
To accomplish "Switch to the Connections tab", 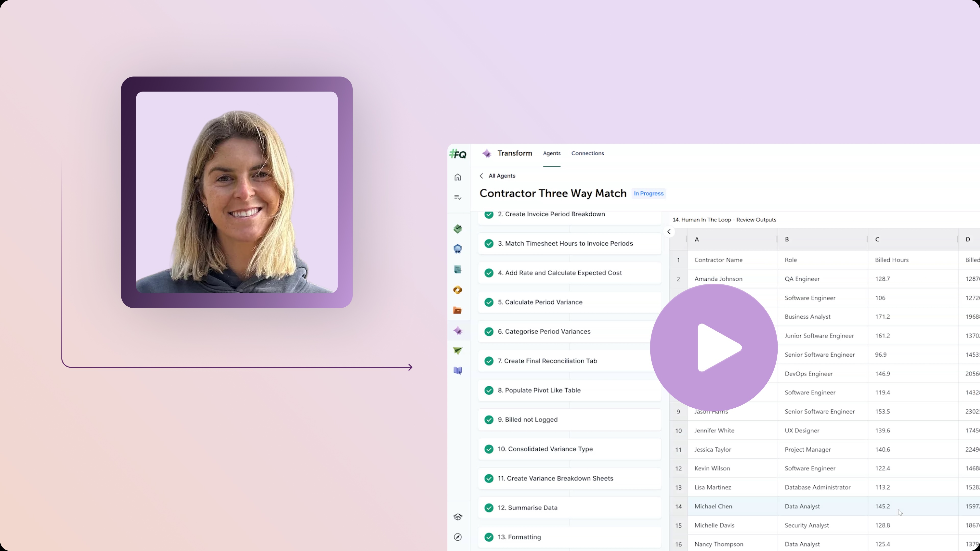I will pyautogui.click(x=587, y=153).
